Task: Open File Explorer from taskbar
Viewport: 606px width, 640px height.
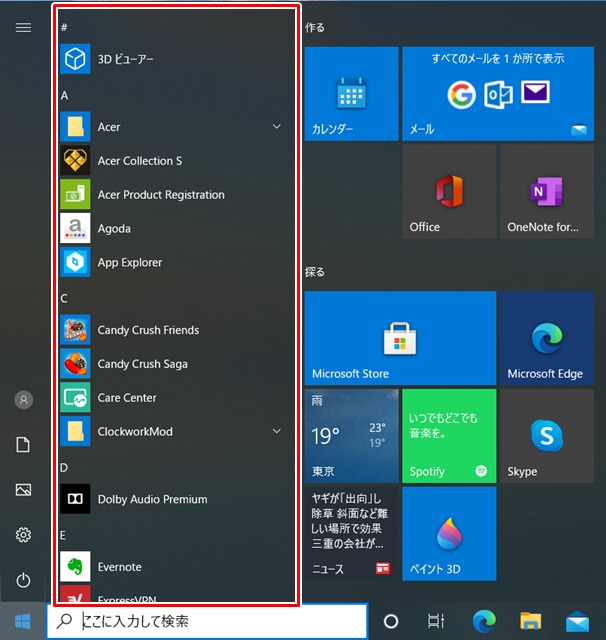Action: [x=531, y=621]
